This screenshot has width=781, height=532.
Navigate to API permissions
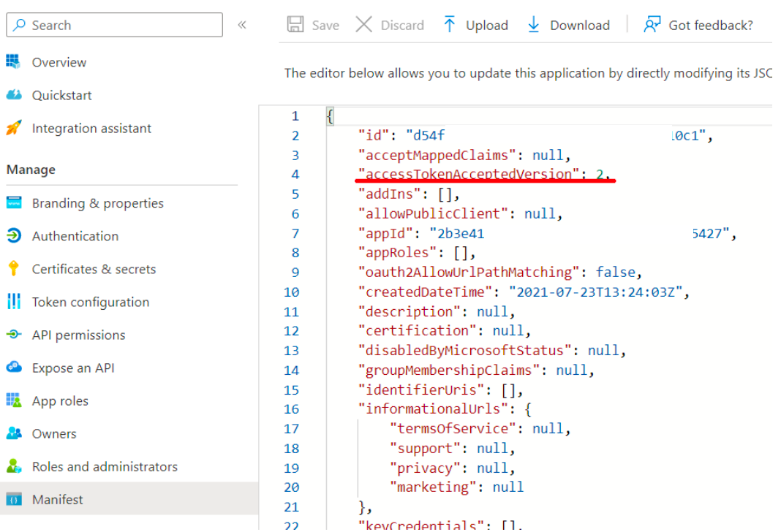click(x=79, y=335)
